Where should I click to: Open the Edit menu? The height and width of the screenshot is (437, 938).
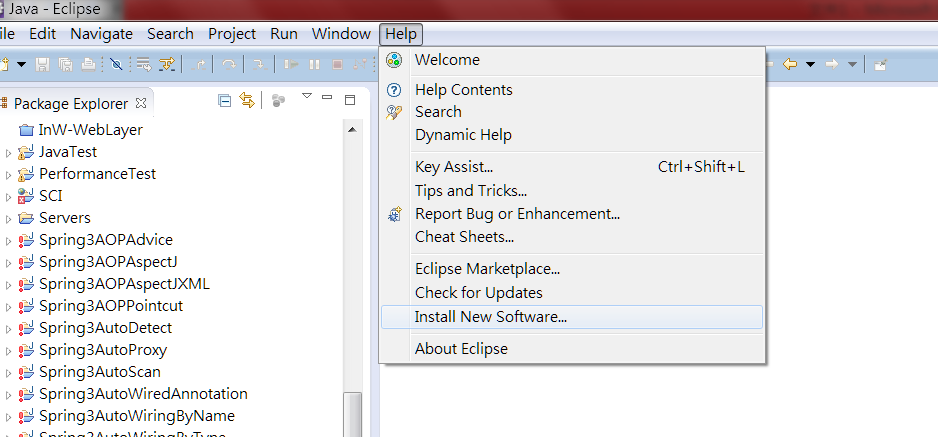[42, 34]
